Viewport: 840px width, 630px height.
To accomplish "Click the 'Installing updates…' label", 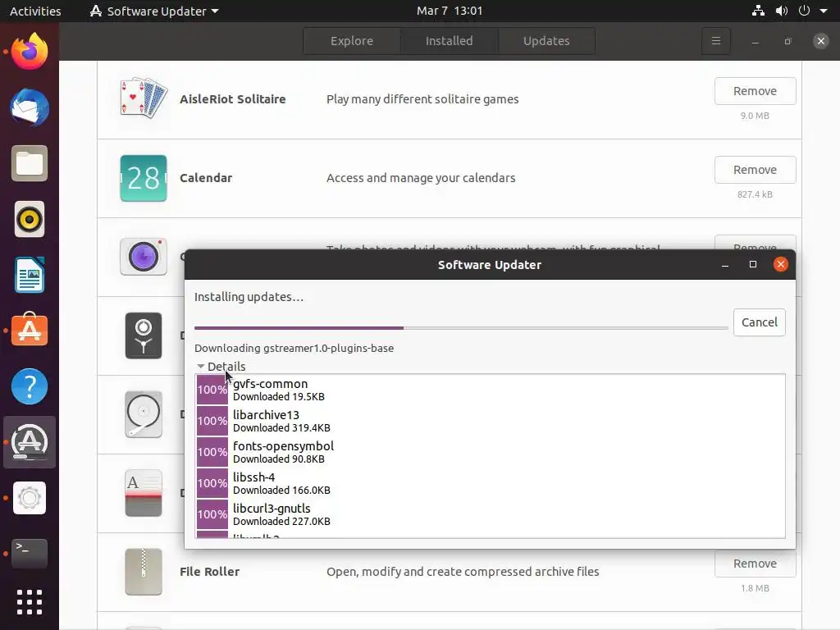I will pos(249,297).
